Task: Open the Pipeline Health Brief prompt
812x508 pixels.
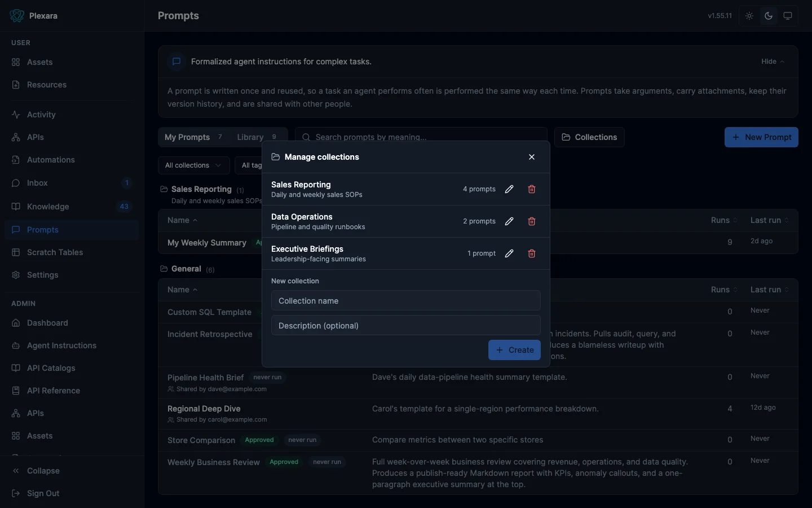Action: (x=206, y=378)
